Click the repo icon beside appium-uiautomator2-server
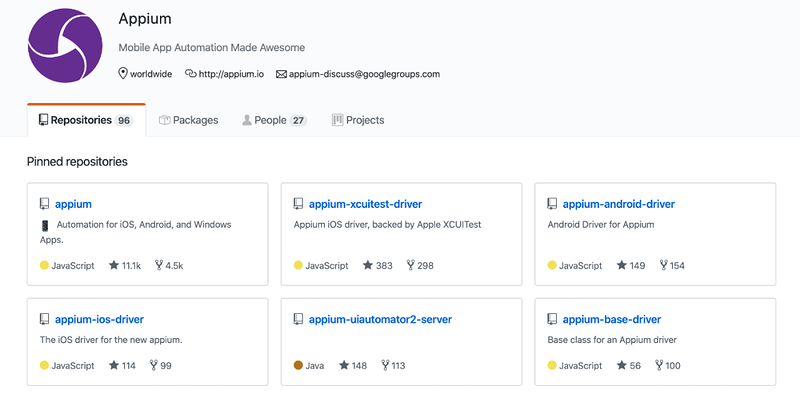Screen dimensions: 800x402 (298, 319)
